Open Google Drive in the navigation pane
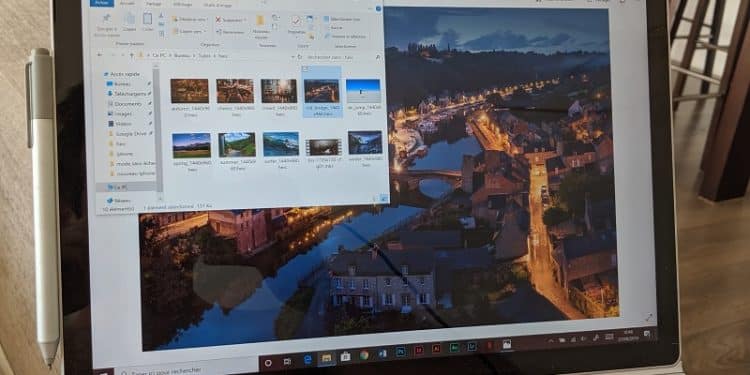The width and height of the screenshot is (750, 375). 130,133
